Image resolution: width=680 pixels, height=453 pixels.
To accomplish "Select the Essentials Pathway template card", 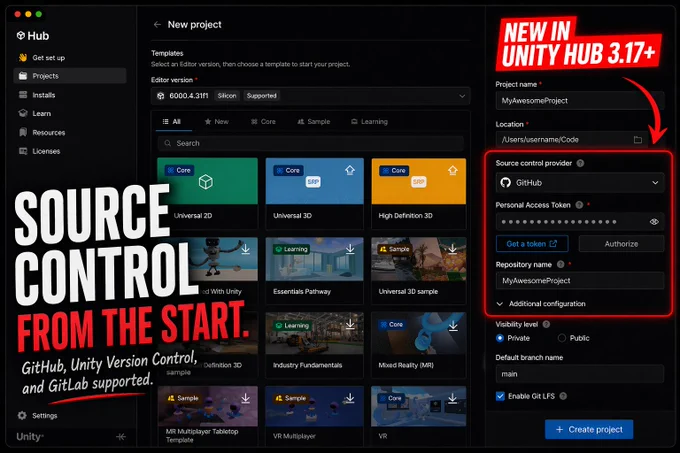I will [314, 270].
